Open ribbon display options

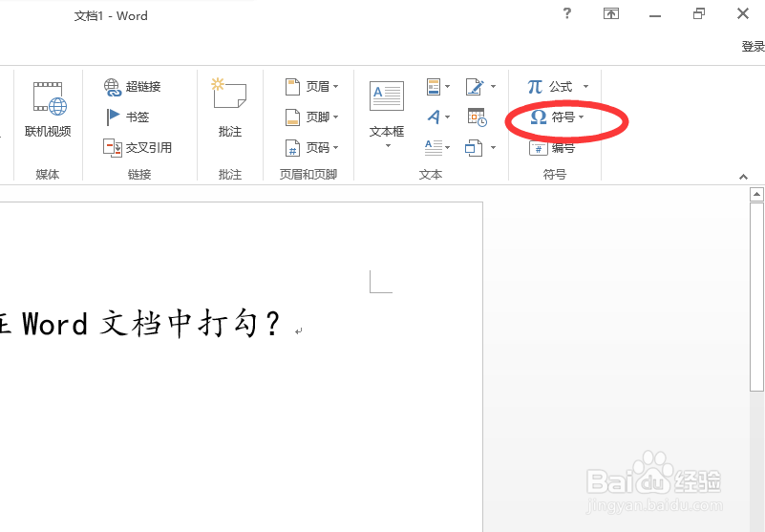[611, 13]
